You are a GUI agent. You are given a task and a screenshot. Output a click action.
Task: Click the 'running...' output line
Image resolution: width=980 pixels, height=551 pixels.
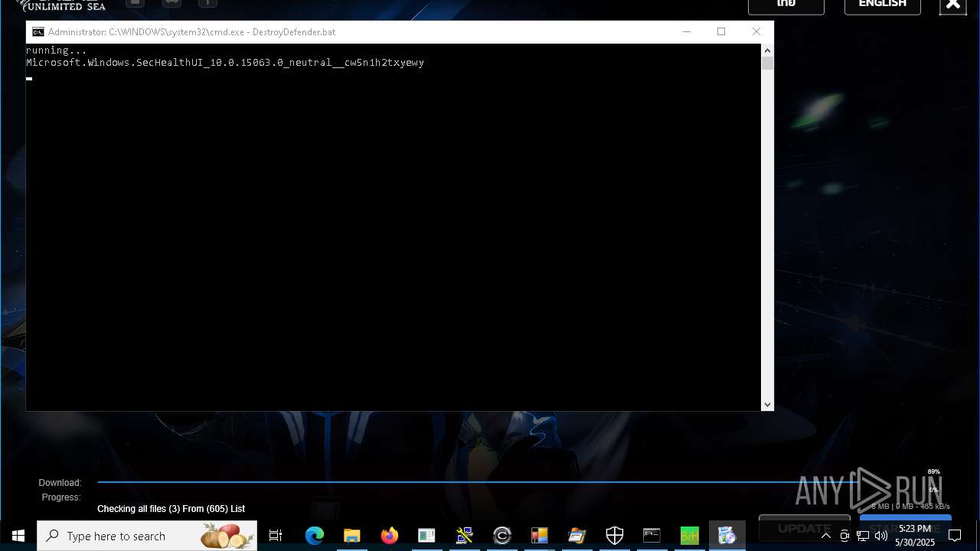click(57, 51)
